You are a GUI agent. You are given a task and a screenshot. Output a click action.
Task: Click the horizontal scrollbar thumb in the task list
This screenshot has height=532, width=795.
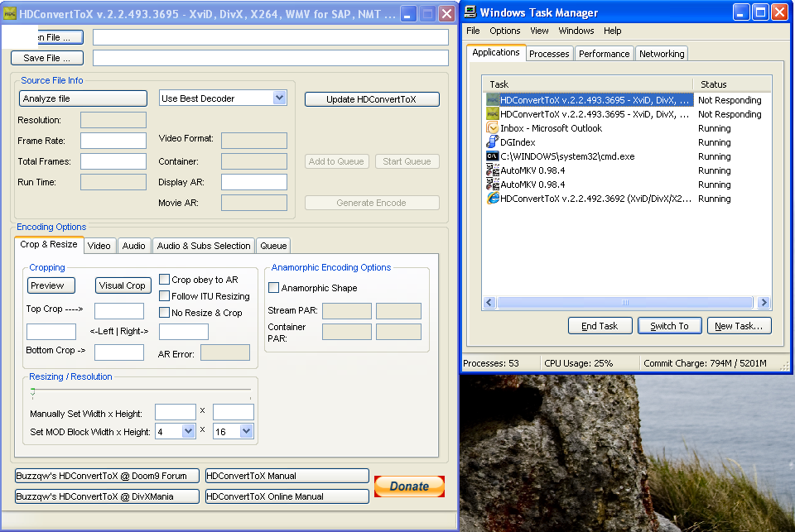[x=625, y=303]
